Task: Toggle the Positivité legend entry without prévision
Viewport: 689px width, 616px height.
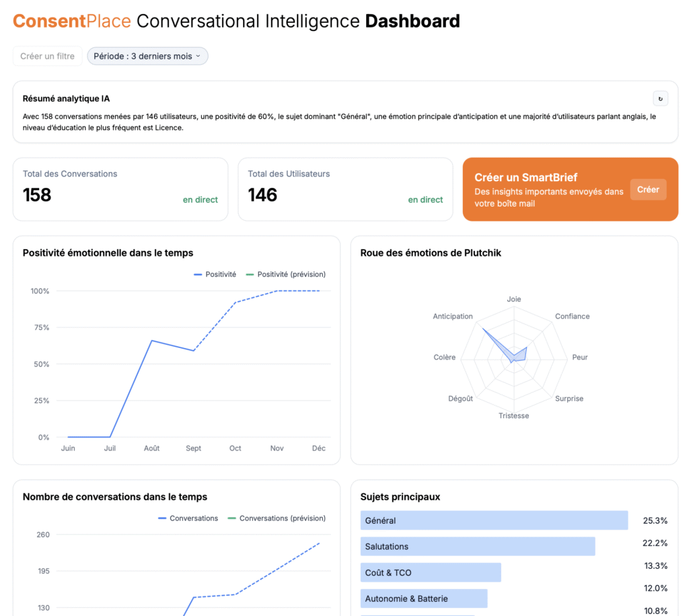Action: 215,275
